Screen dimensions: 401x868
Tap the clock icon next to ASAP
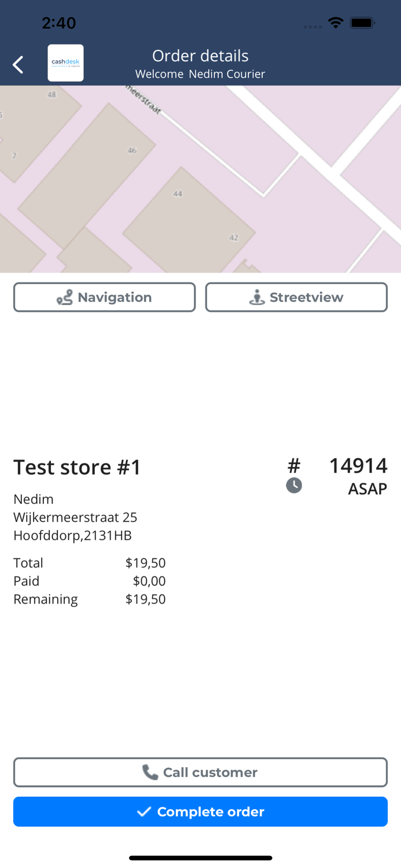pyautogui.click(x=294, y=486)
